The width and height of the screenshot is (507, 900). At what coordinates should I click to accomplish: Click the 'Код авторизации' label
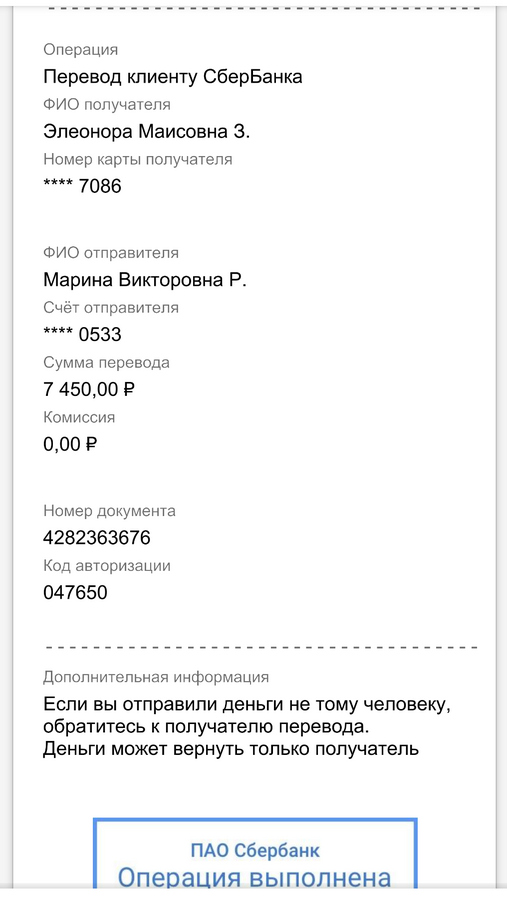[x=107, y=565]
